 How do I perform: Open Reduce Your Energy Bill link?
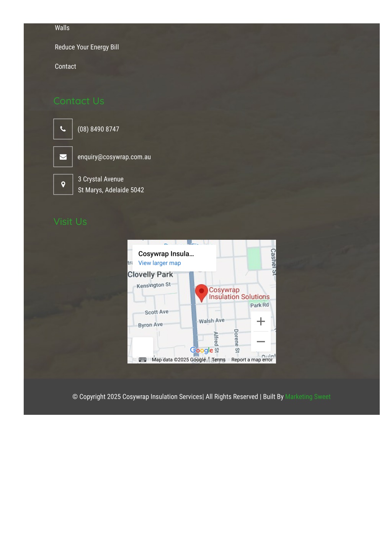(87, 47)
